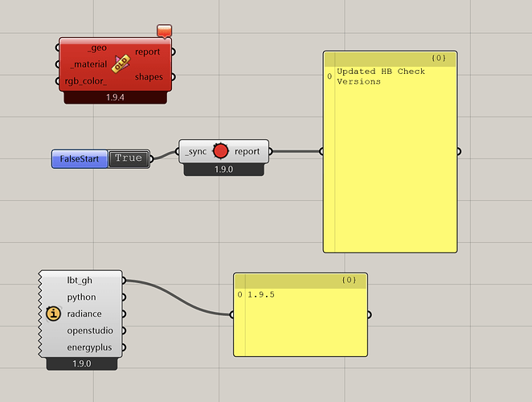Click the report output on red component
The height and width of the screenshot is (402, 532).
tap(147, 52)
